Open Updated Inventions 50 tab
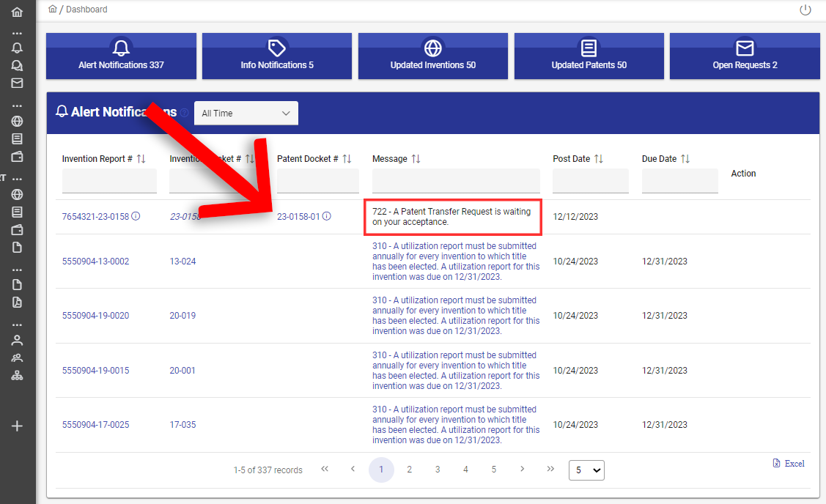 pos(433,56)
